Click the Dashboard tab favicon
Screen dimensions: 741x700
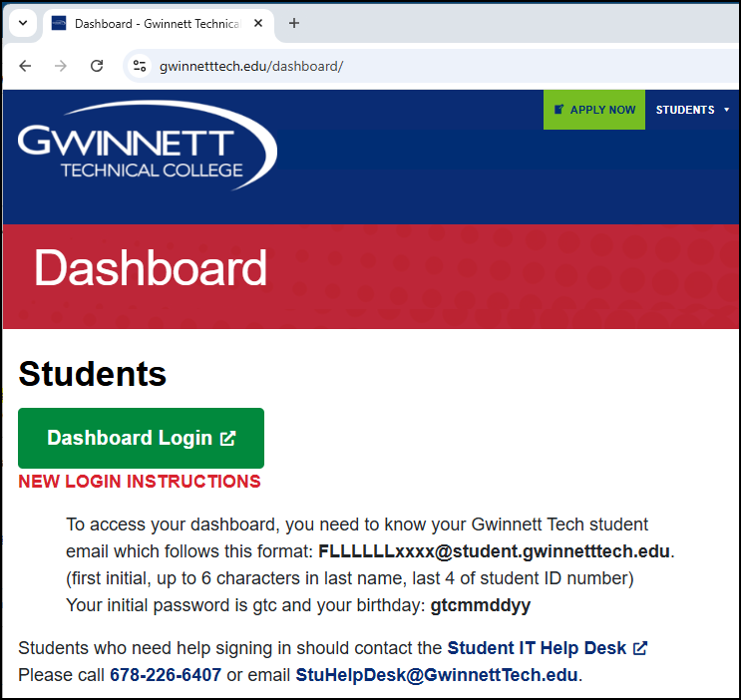pyautogui.click(x=59, y=23)
